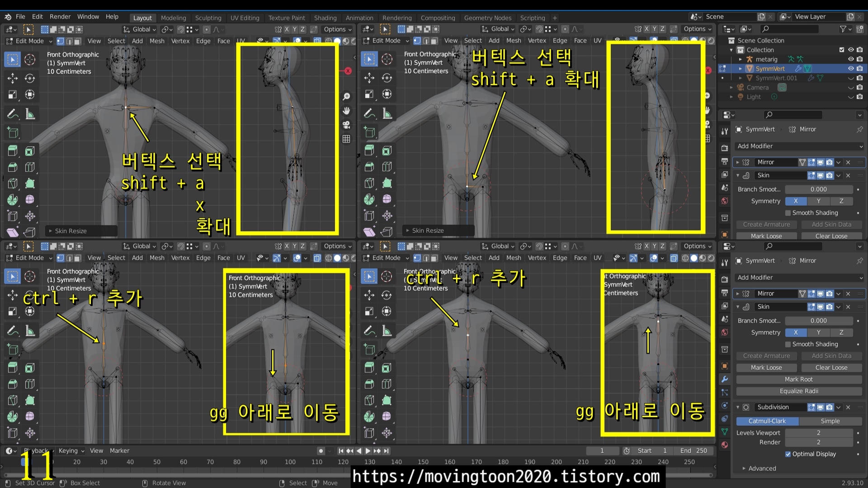868x488 pixels.
Task: Remove the Subdivision modifier with its X
Action: click(x=848, y=407)
